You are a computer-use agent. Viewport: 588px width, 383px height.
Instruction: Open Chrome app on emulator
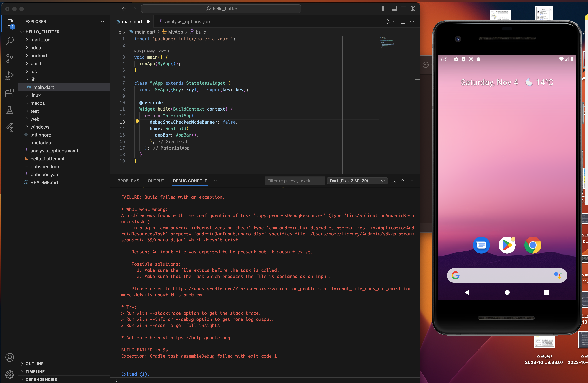pyautogui.click(x=533, y=245)
